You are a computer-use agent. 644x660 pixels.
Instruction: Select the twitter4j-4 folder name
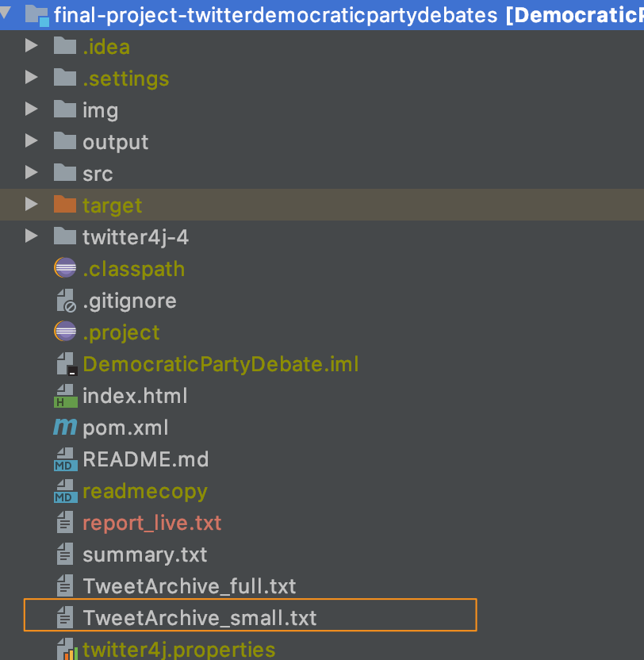(136, 237)
